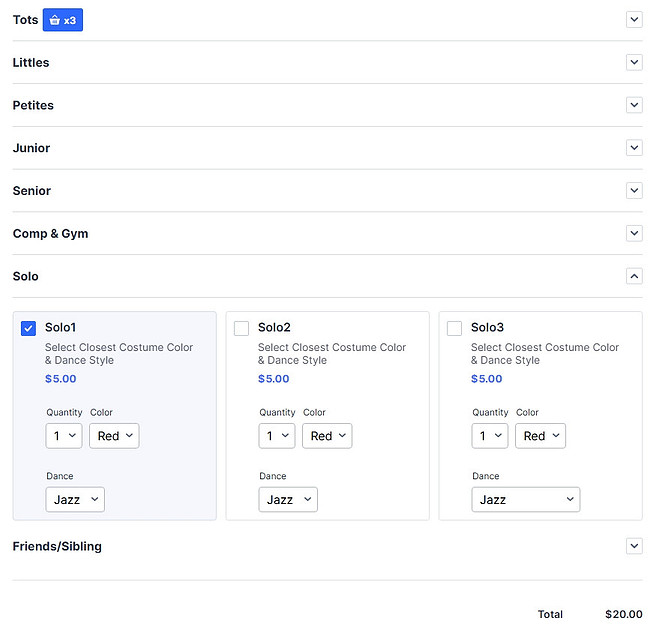The width and height of the screenshot is (662, 630).
Task: Open the Solo2 Quantity dropdown
Action: click(x=277, y=436)
